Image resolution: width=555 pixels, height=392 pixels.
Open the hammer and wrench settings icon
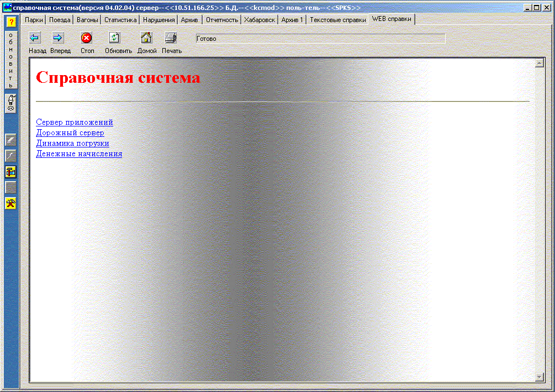[x=11, y=203]
